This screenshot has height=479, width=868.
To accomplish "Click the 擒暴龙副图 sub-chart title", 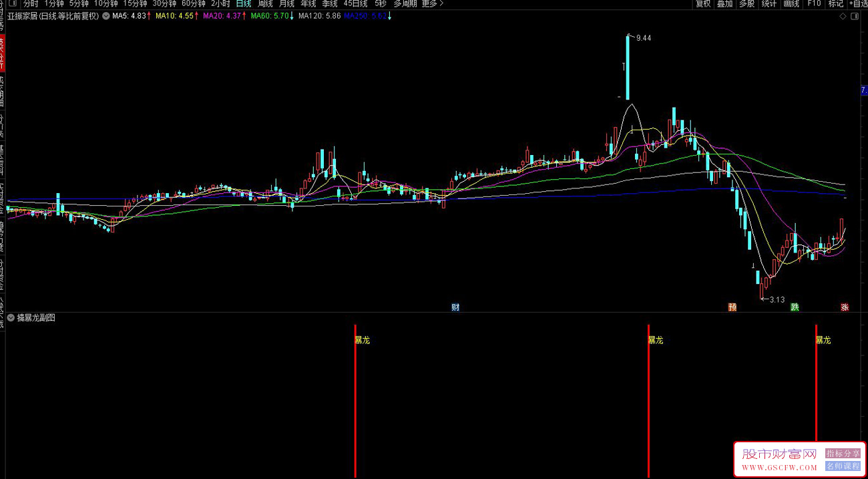I will pyautogui.click(x=35, y=318).
